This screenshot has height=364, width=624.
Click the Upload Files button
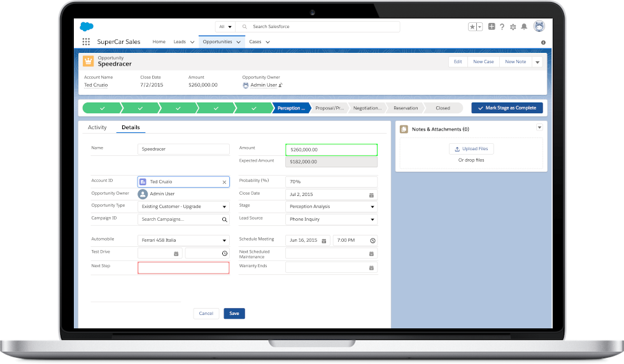(x=471, y=149)
